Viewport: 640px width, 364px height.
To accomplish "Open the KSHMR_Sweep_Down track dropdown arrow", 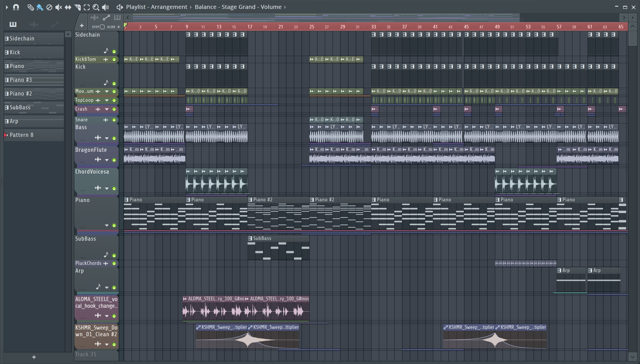I will click(107, 344).
